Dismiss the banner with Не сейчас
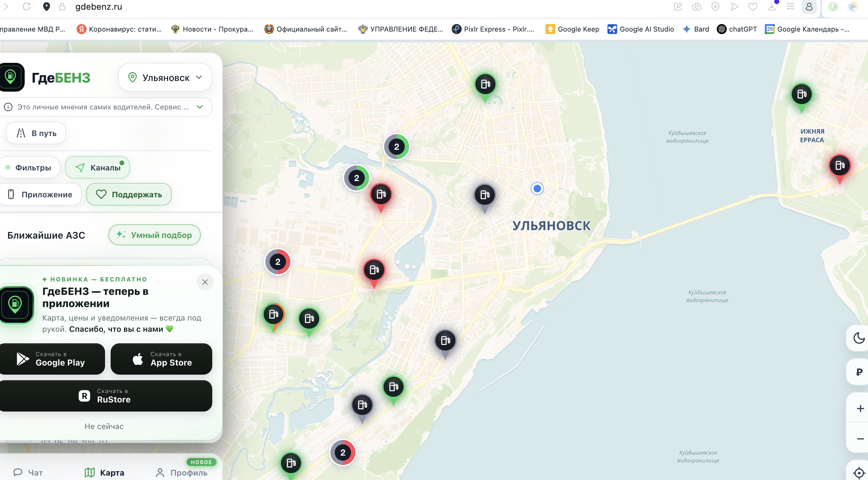This screenshot has width=868, height=480. [x=104, y=427]
